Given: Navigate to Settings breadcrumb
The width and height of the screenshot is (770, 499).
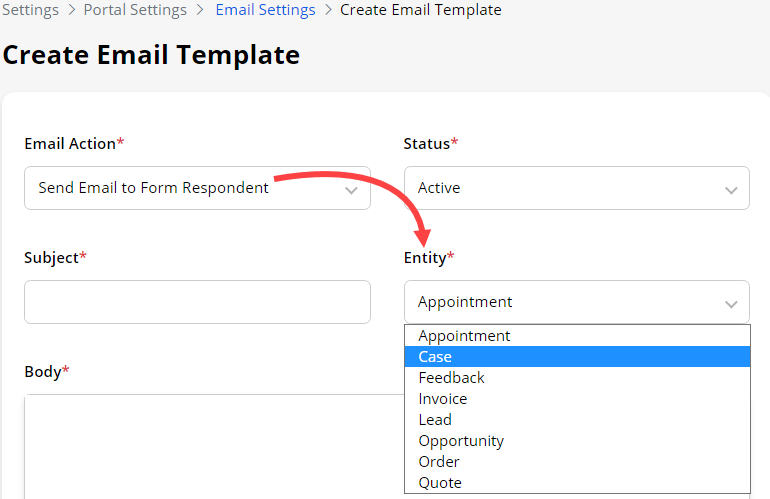Looking at the screenshot, I should (30, 10).
